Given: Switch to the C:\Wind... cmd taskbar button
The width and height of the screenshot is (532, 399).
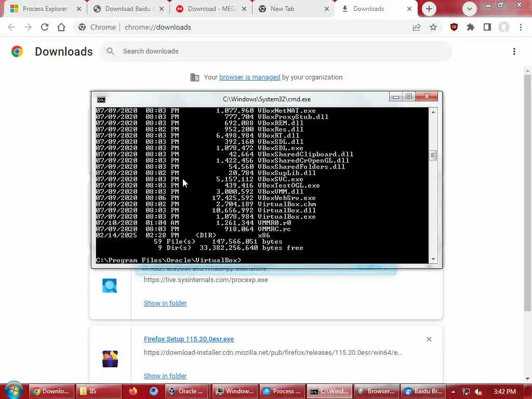Looking at the screenshot, I should (x=329, y=391).
